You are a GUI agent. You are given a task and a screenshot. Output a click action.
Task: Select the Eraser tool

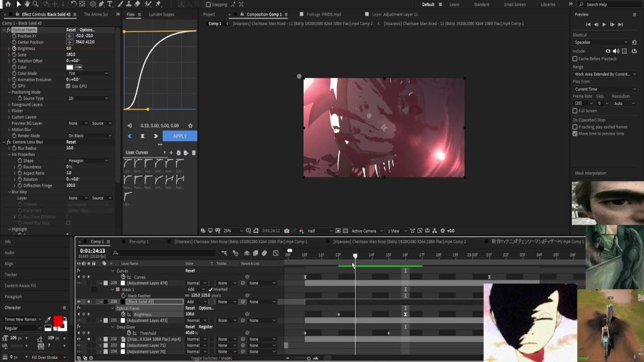click(137, 4)
